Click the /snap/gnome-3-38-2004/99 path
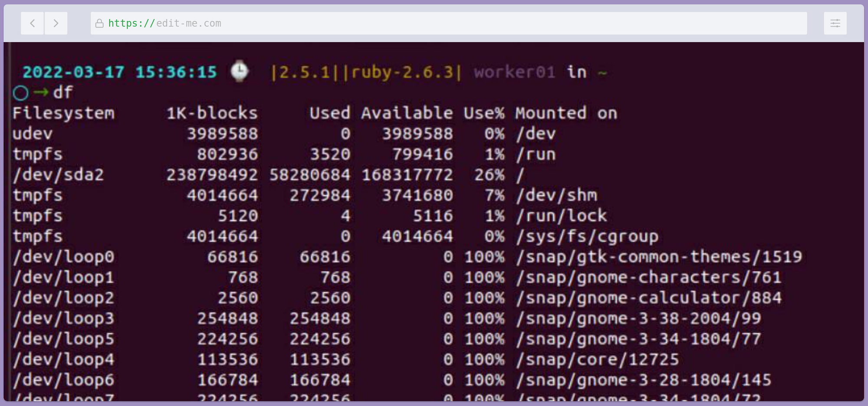 coord(638,318)
